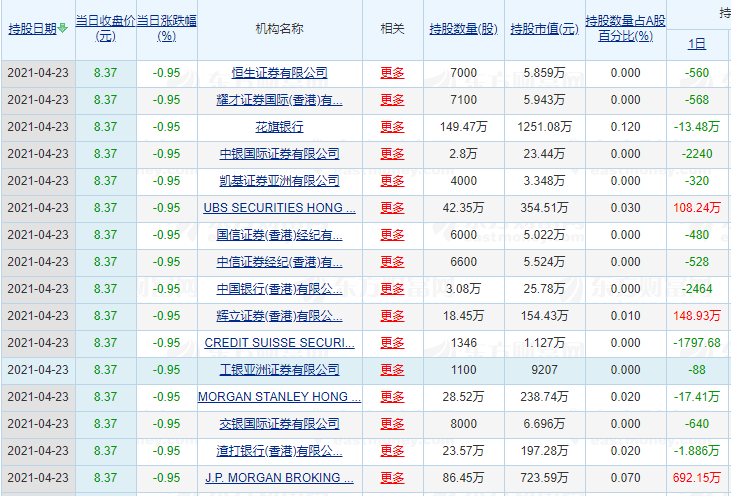Click 更多 in the J.P. MORGAN row
This screenshot has height=496, width=731.
point(392,478)
